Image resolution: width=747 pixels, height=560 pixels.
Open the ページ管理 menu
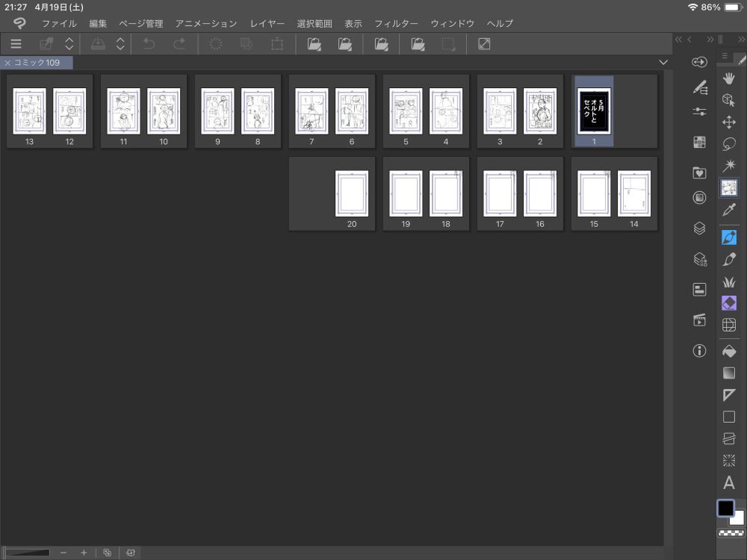(141, 23)
